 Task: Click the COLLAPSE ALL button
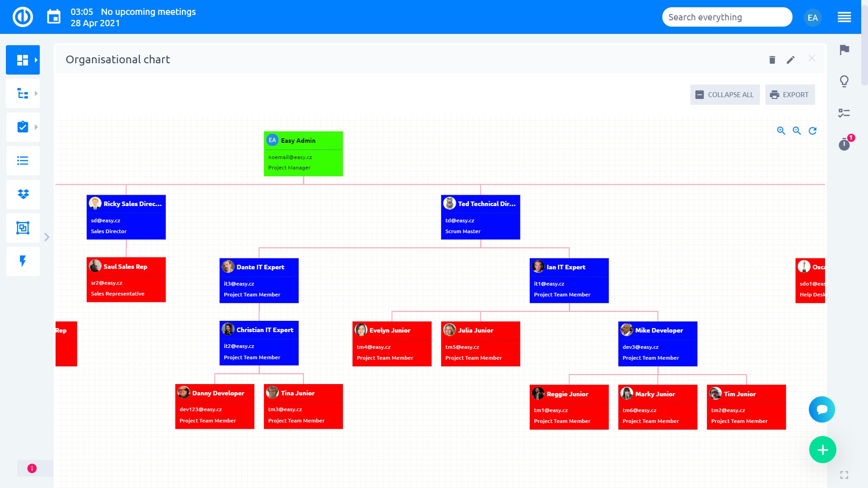coord(725,95)
